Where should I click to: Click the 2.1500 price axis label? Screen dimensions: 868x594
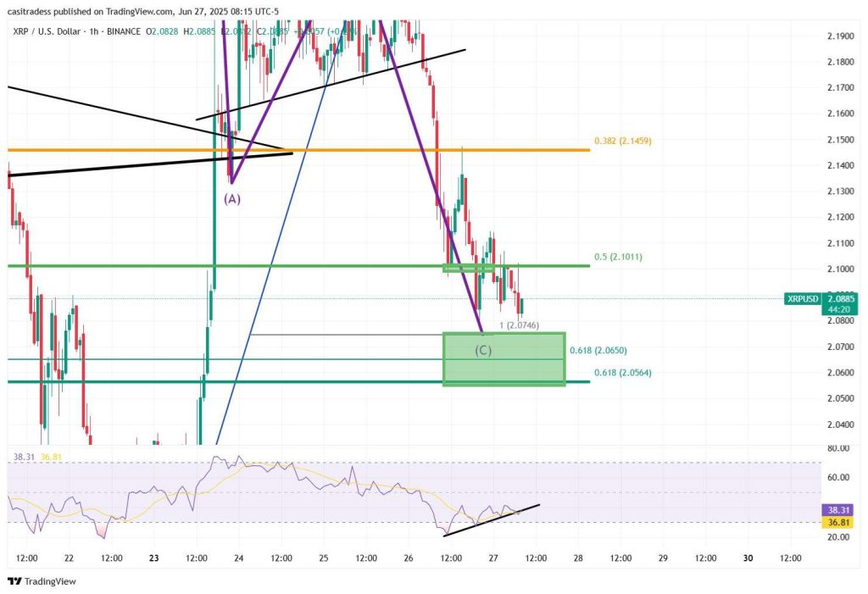click(x=840, y=140)
